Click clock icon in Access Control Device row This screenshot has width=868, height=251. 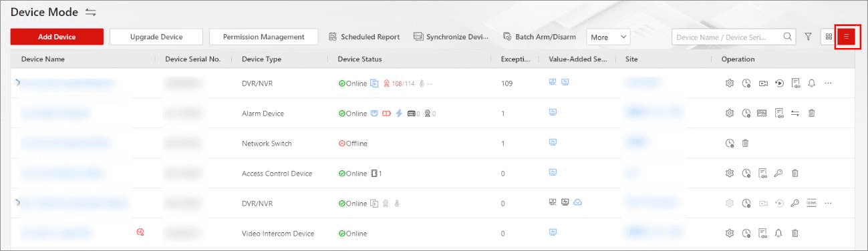[x=747, y=174]
